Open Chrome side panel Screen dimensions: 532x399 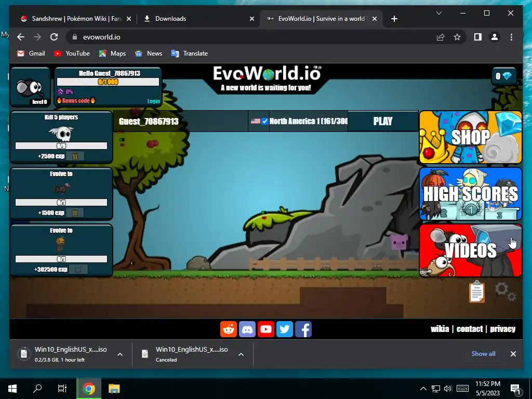pos(478,37)
